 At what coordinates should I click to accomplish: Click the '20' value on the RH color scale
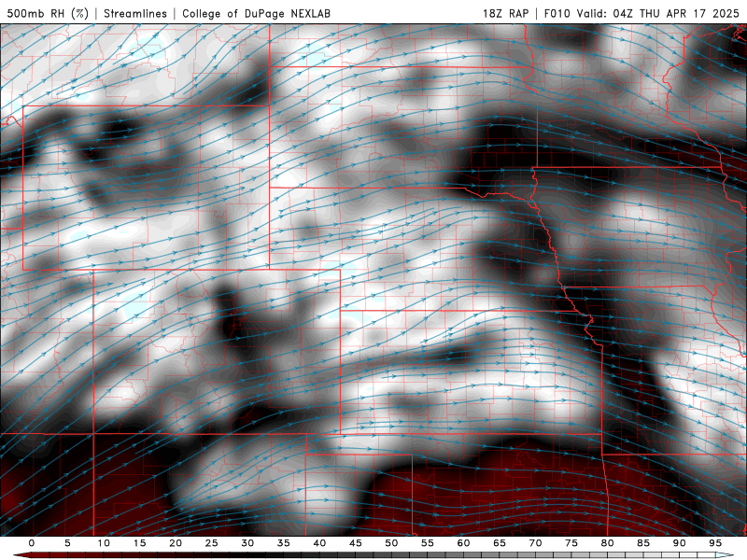(x=176, y=543)
